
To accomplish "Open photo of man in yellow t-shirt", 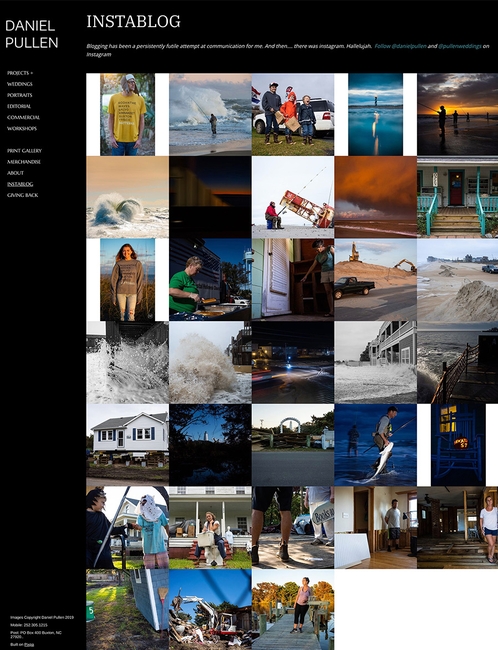I will [127, 115].
